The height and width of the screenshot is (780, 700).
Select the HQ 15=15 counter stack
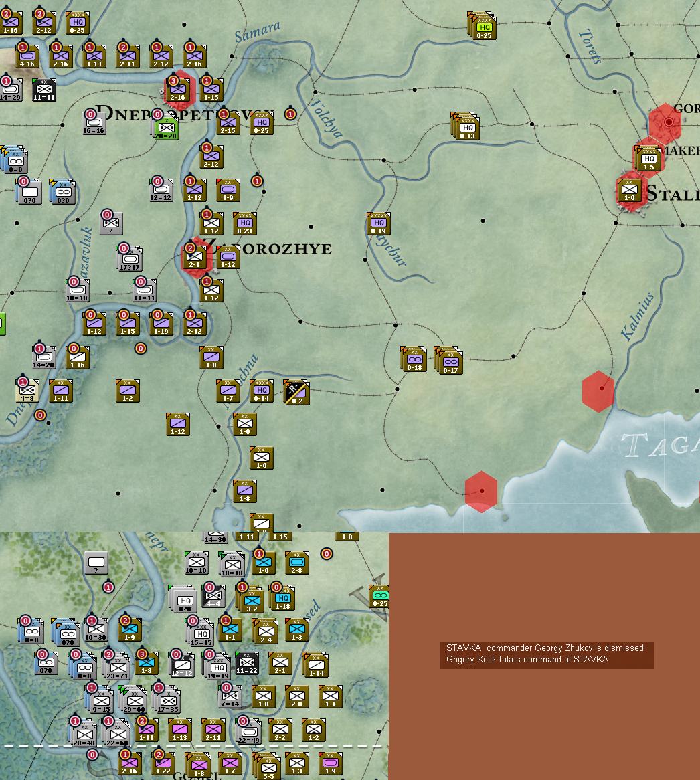pyautogui.click(x=201, y=633)
